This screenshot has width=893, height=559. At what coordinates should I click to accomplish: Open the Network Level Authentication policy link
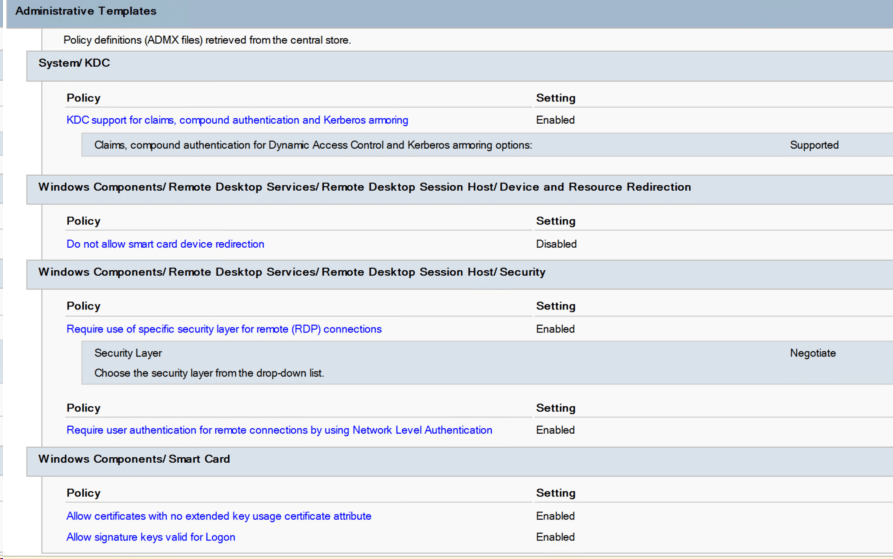click(x=279, y=430)
